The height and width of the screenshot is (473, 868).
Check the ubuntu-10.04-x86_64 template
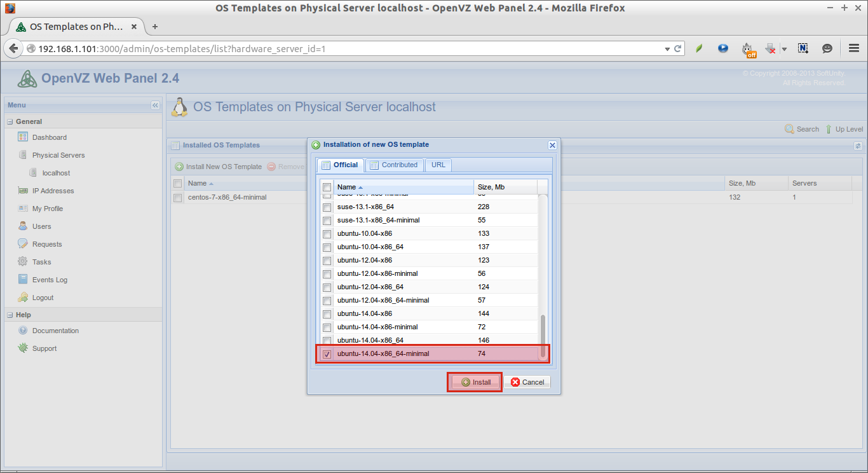tap(327, 247)
